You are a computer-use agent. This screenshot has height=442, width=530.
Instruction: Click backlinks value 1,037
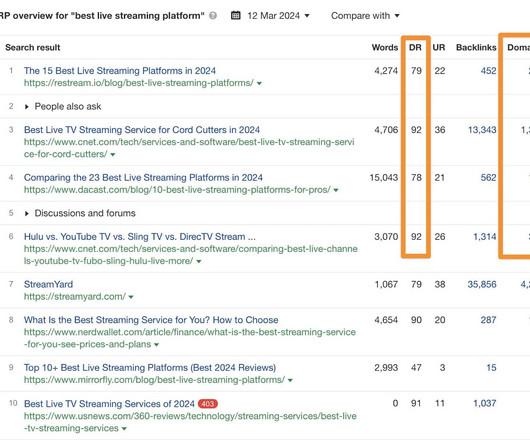tap(485, 403)
